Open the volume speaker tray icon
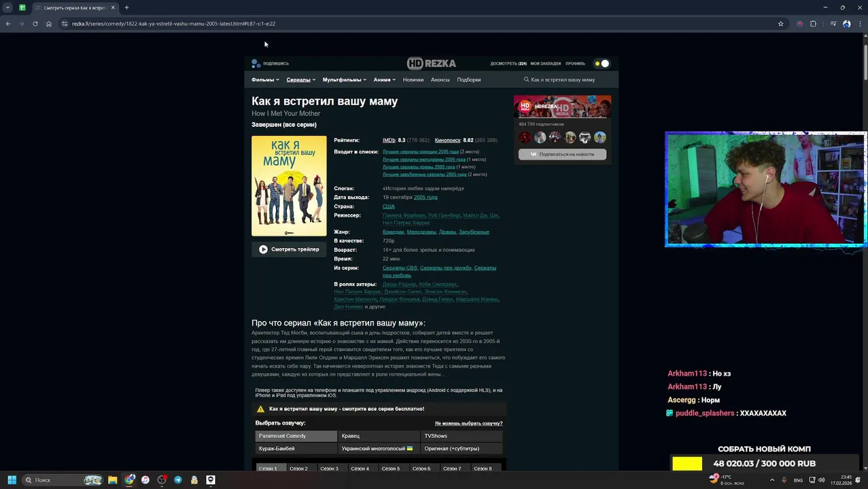The image size is (868, 489). (821, 480)
